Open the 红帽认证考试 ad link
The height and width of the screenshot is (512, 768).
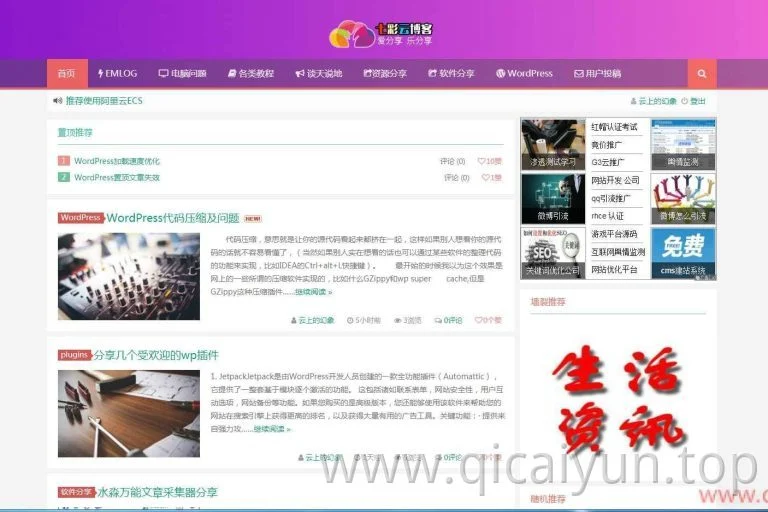click(614, 127)
